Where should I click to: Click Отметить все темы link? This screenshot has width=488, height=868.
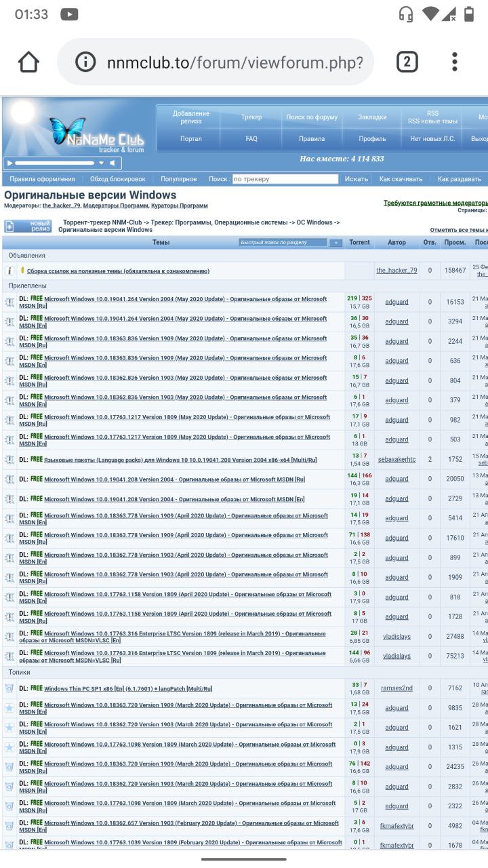pos(459,230)
